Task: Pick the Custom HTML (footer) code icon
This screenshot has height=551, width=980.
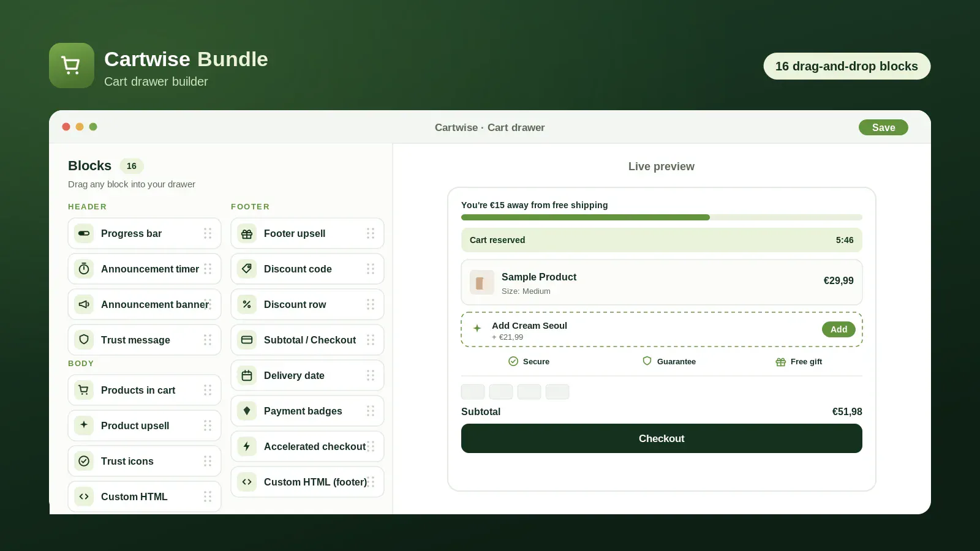Action: point(247,482)
